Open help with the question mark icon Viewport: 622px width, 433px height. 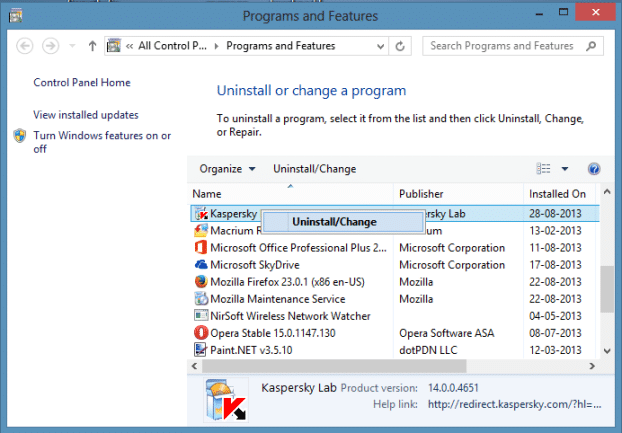(x=594, y=169)
